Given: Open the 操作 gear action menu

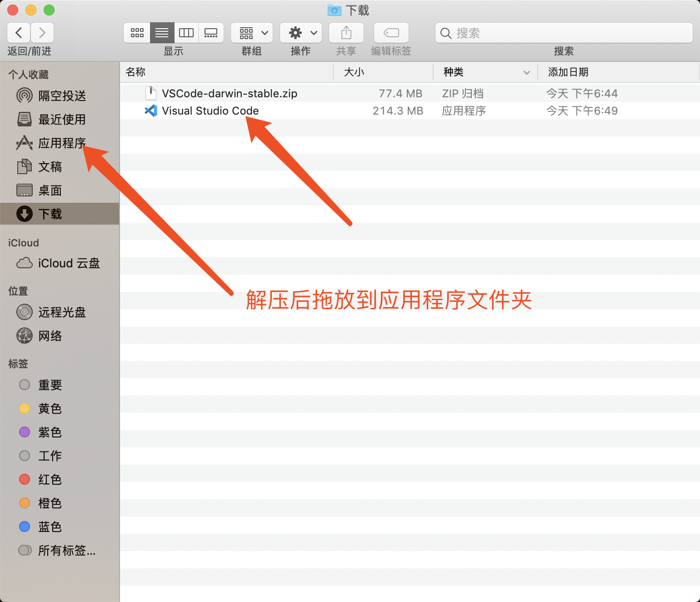Looking at the screenshot, I should point(301,33).
